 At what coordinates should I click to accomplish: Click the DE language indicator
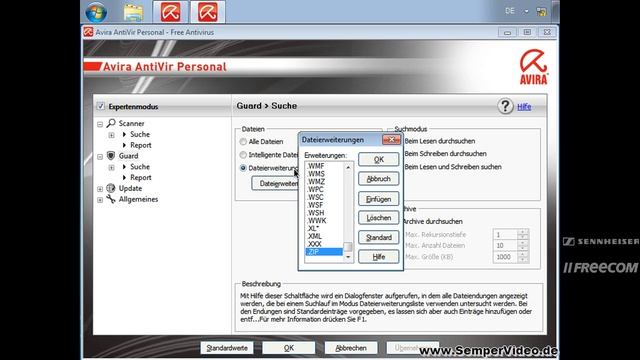(510, 11)
